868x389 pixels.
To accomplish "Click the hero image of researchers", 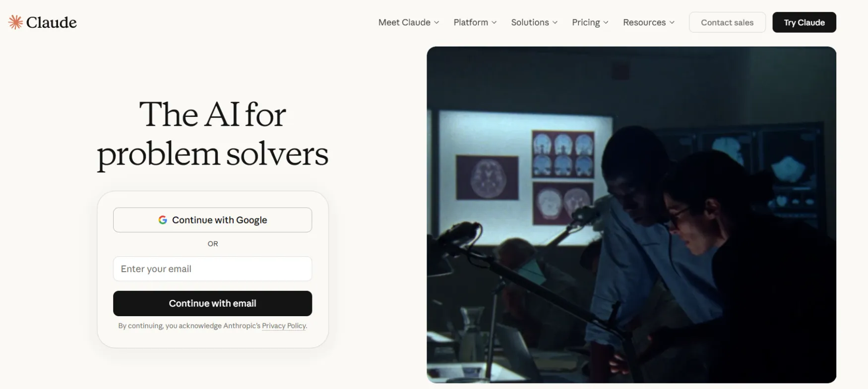I will coord(631,215).
